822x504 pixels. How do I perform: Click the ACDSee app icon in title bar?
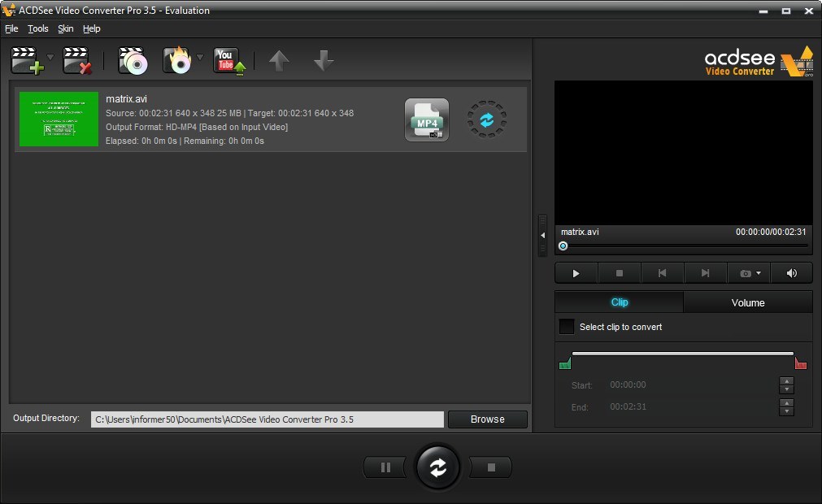click(x=8, y=10)
